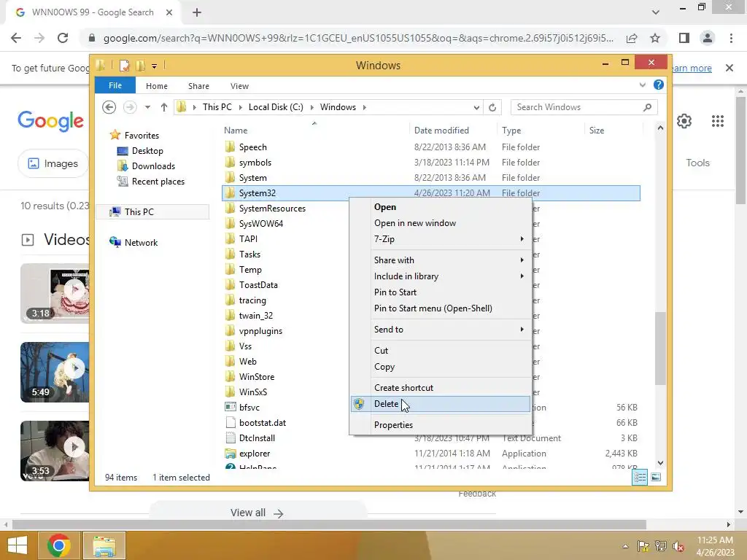Click the Explorer file list scrollbar thumb

coord(660,348)
